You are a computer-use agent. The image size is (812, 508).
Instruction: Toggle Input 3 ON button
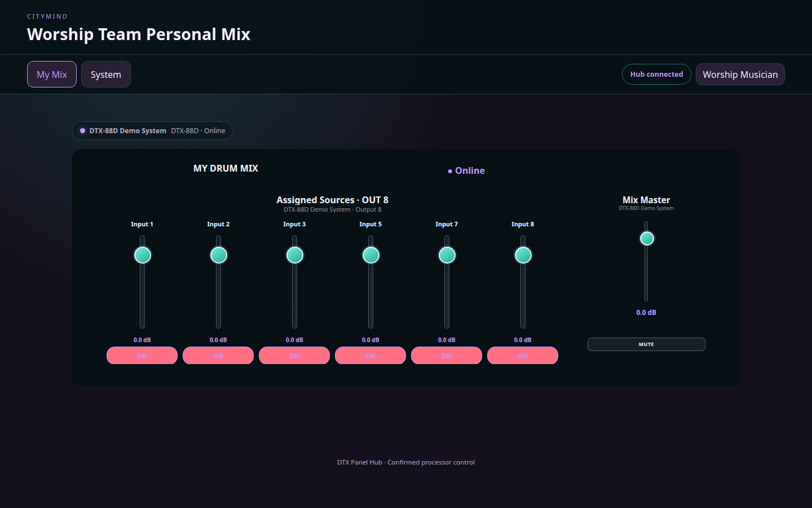click(294, 356)
